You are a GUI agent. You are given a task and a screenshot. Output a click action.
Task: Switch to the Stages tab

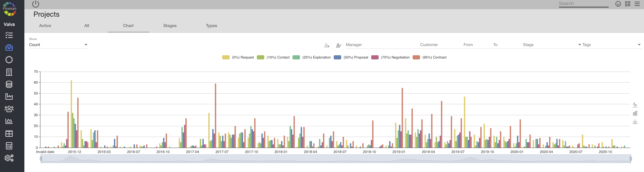(170, 26)
